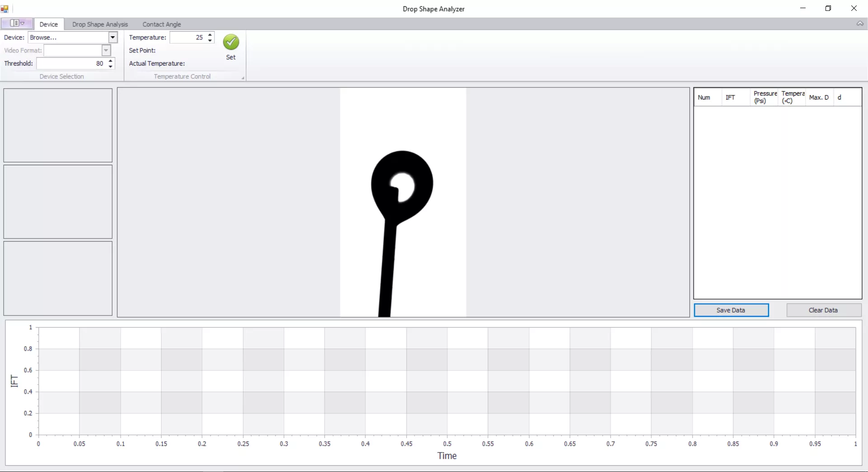Select the middle preview thumbnail panel
The width and height of the screenshot is (868, 472).
58,202
